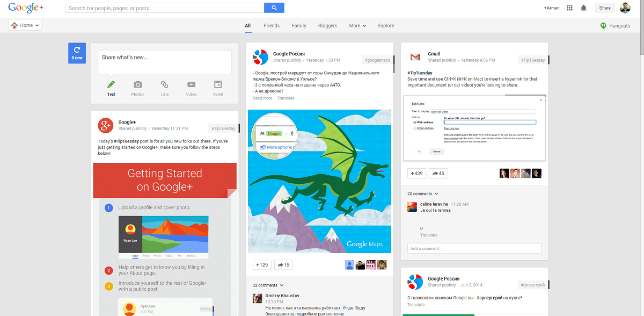Click first +1'er avatar on dragon post

(x=349, y=265)
